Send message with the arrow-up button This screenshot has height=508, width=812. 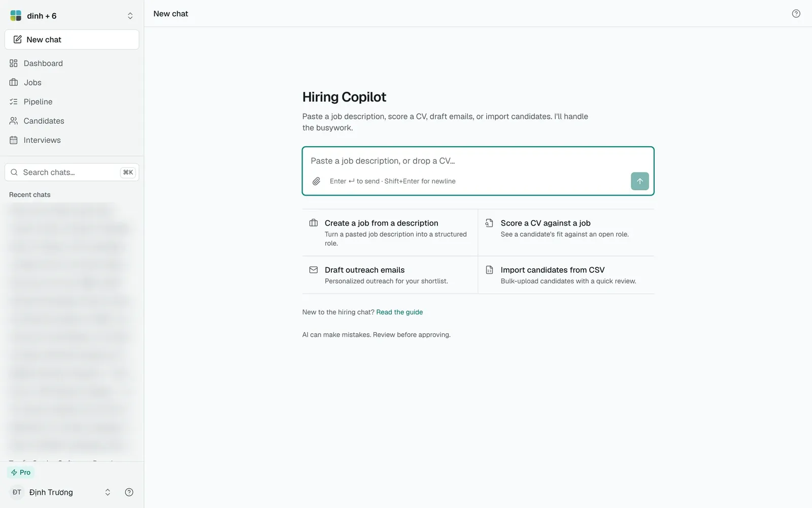point(639,181)
